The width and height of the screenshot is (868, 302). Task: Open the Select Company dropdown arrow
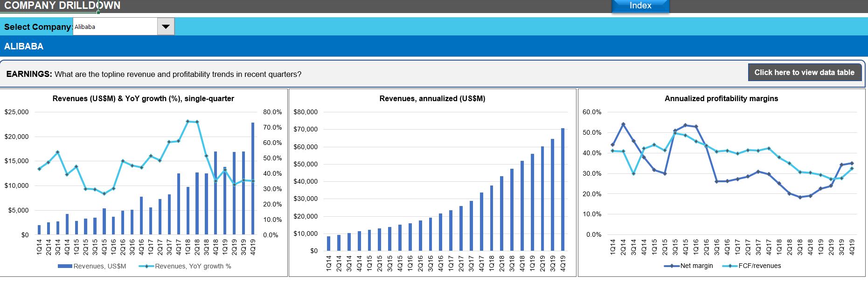[166, 27]
